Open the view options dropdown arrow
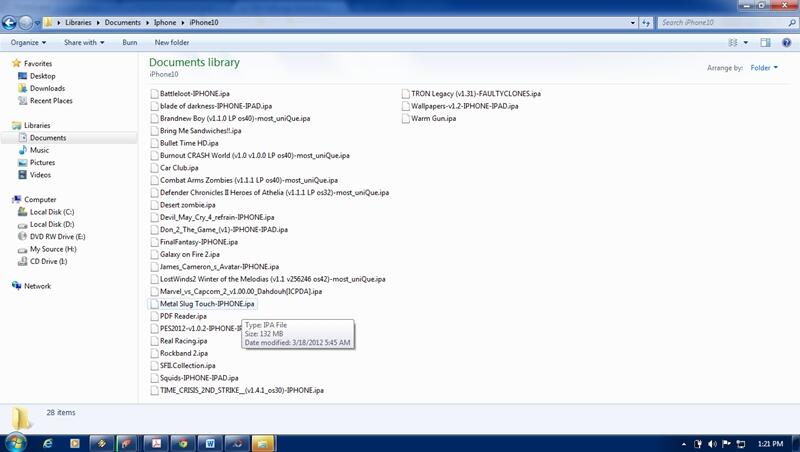The width and height of the screenshot is (800, 452). [x=746, y=42]
